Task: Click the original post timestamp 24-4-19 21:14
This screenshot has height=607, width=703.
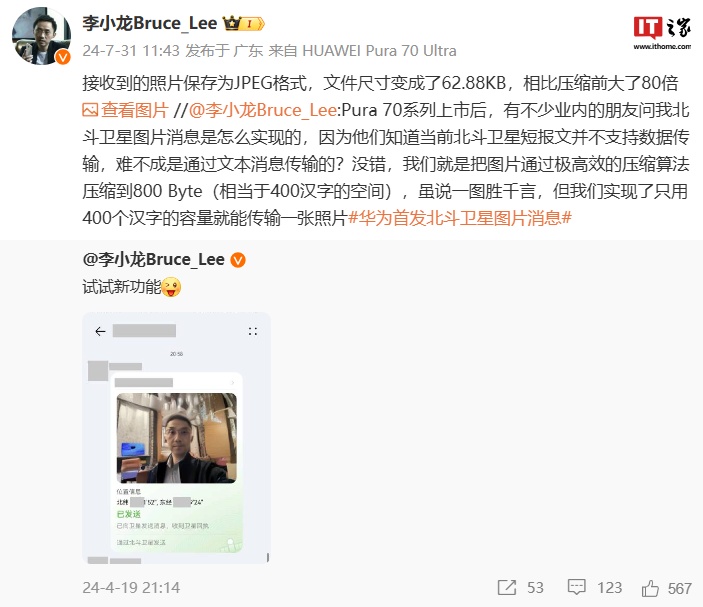Action: (131, 588)
